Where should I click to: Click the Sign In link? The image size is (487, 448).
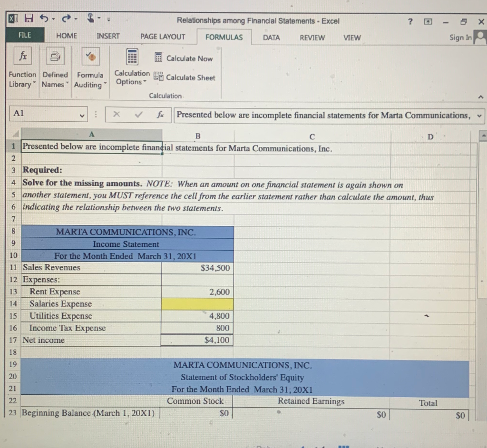(x=459, y=37)
